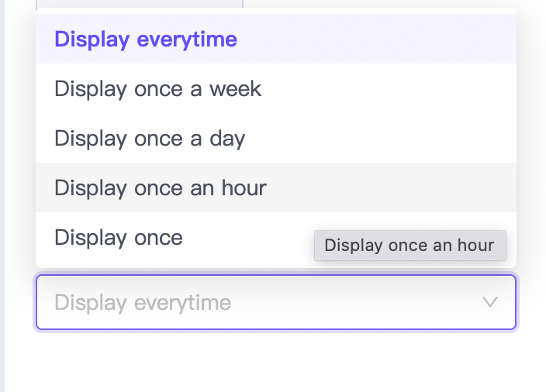Collapse the dropdown using the chevron arrow

pyautogui.click(x=489, y=302)
